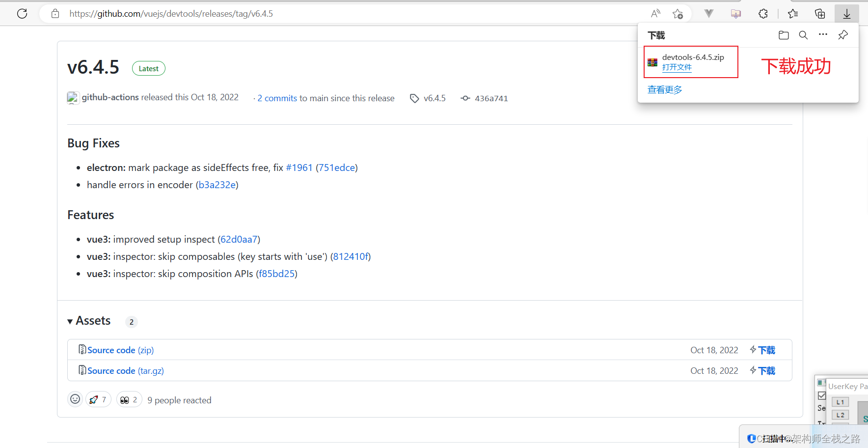Image resolution: width=868 pixels, height=448 pixels.
Task: Click the Assets count badge 2
Action: [x=132, y=322]
